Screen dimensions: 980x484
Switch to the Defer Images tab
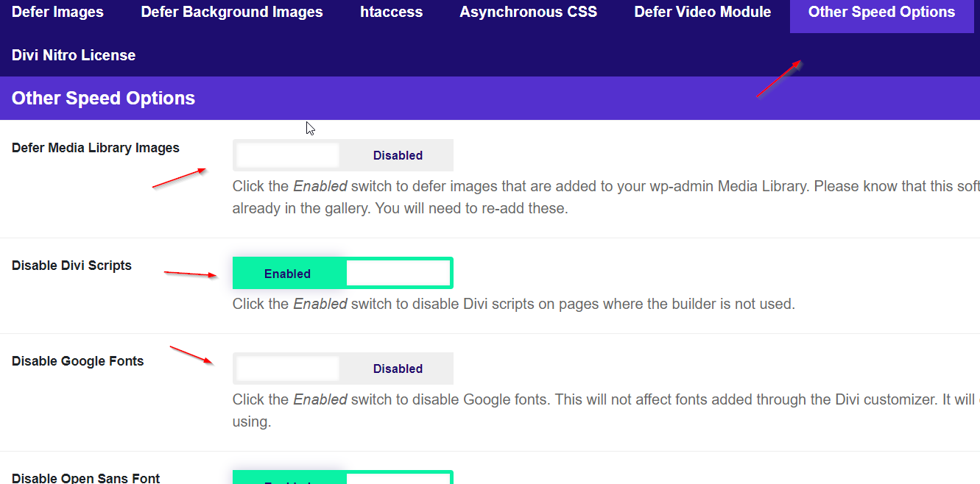(x=57, y=12)
